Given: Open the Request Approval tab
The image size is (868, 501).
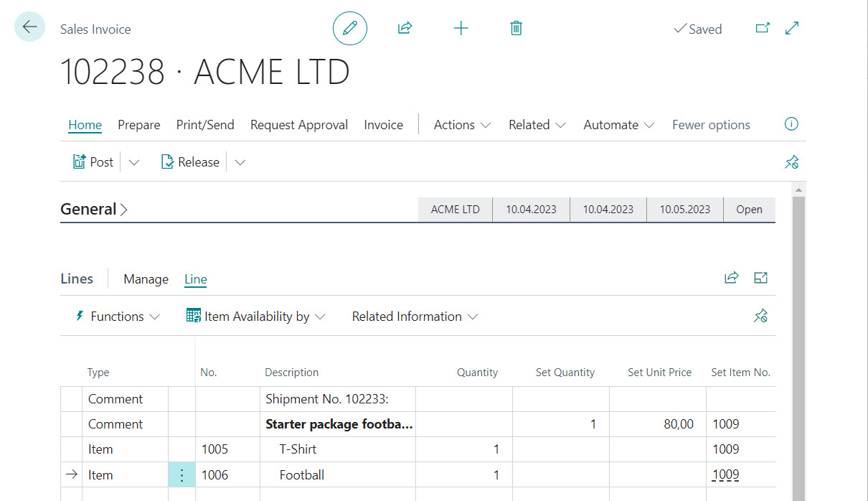Looking at the screenshot, I should [299, 124].
